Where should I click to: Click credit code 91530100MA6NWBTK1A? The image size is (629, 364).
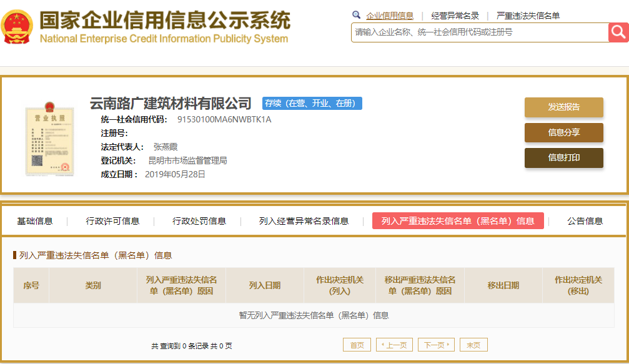coord(224,119)
